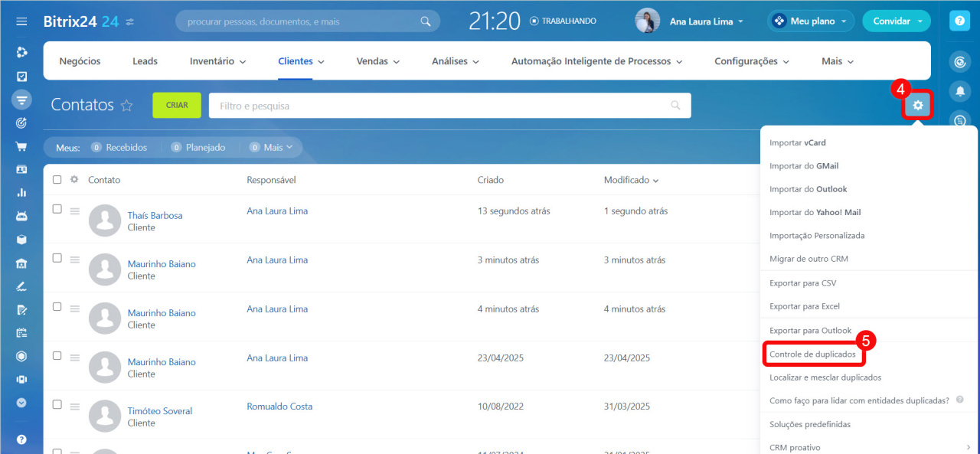
Task: Open Ana Laura Lima user menu
Action: click(706, 21)
